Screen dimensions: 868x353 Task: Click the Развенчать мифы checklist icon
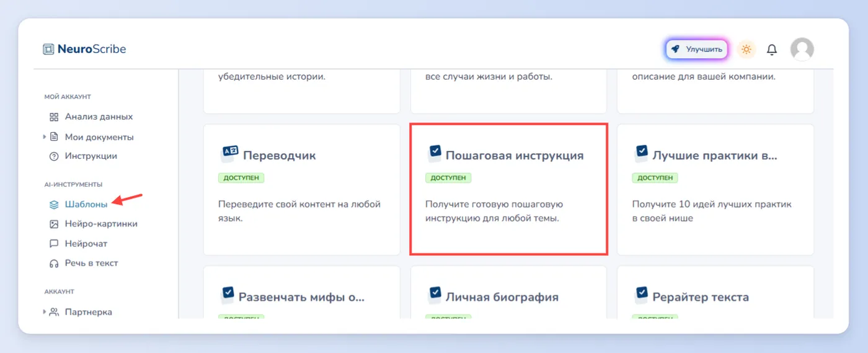tap(228, 294)
